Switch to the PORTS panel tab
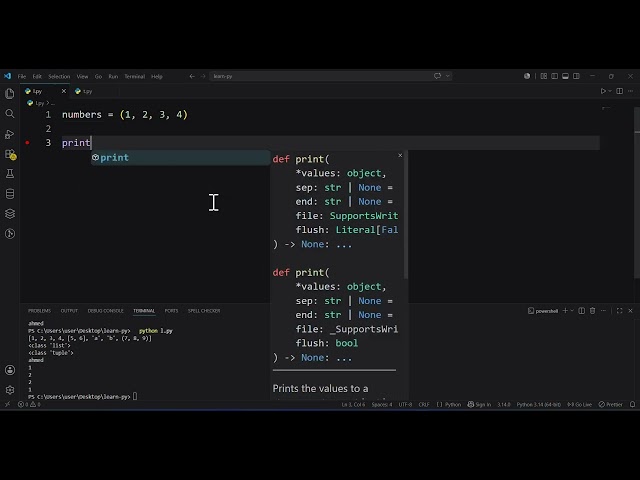 [171, 311]
